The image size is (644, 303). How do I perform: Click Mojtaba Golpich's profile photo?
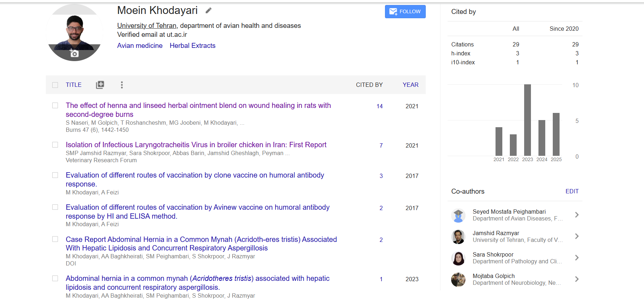458,279
